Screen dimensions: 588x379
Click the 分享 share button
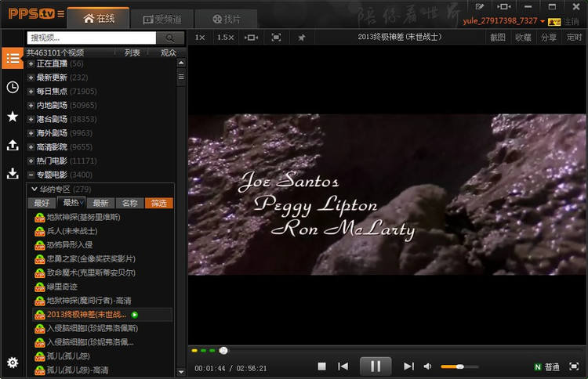(x=548, y=38)
